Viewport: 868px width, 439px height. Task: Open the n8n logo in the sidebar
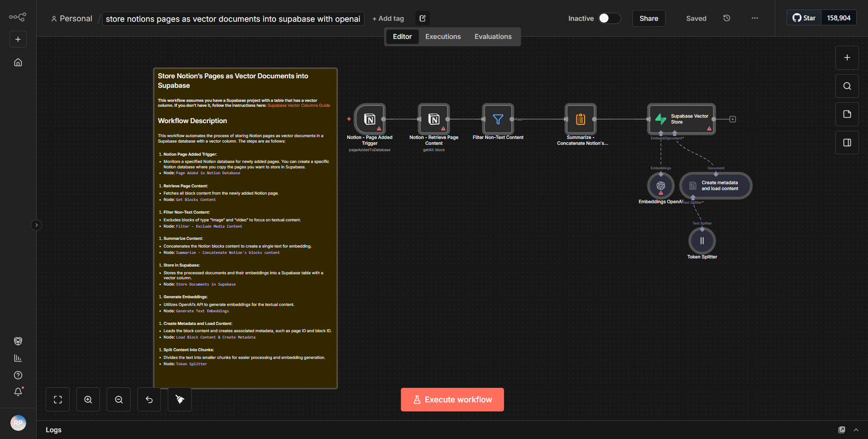(x=18, y=17)
